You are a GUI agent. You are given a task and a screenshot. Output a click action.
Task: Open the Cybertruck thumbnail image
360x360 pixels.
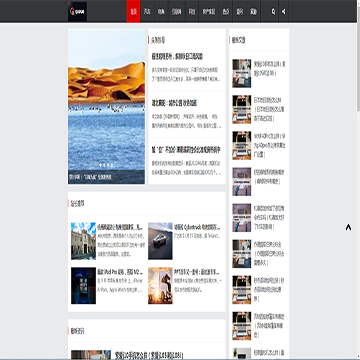click(160, 241)
